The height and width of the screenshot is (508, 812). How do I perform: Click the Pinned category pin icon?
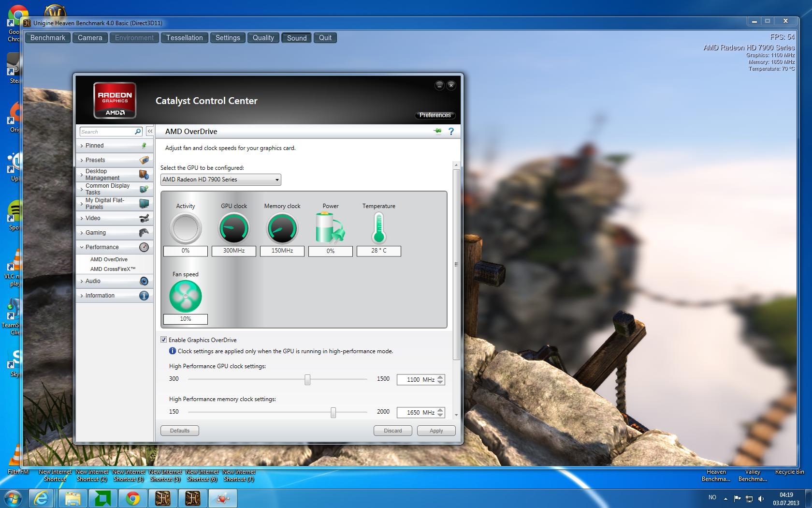pyautogui.click(x=144, y=146)
